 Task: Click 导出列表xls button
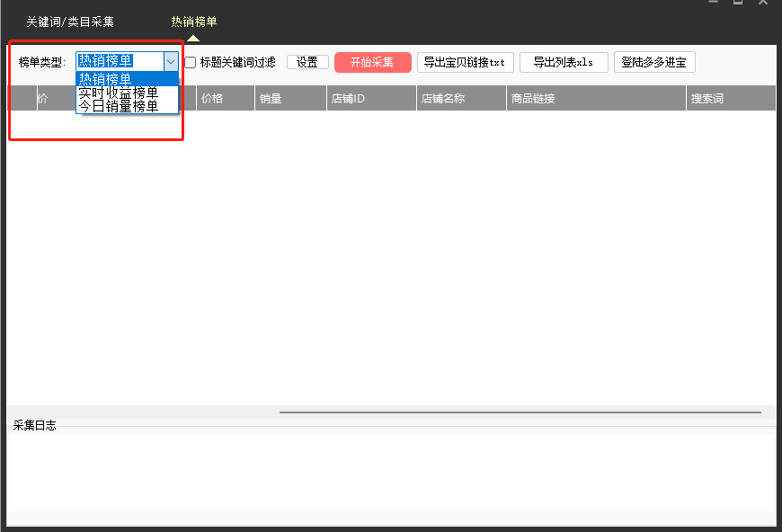coord(564,62)
